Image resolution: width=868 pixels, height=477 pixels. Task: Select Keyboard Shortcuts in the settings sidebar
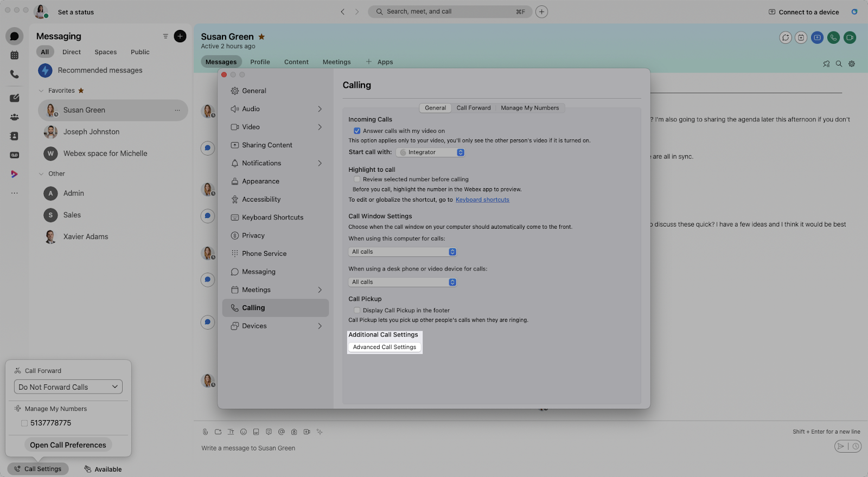[276, 217]
